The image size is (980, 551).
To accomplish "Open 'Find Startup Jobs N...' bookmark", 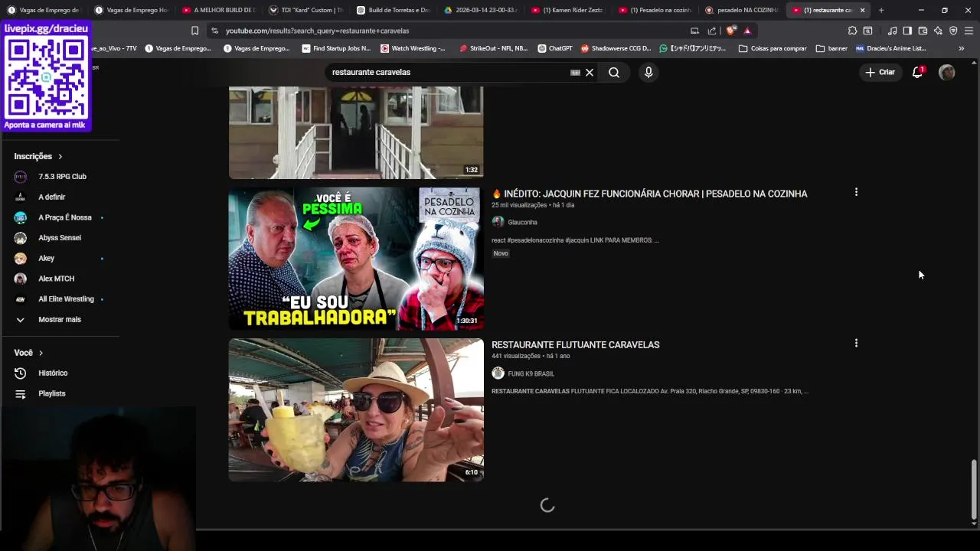I will (336, 48).
